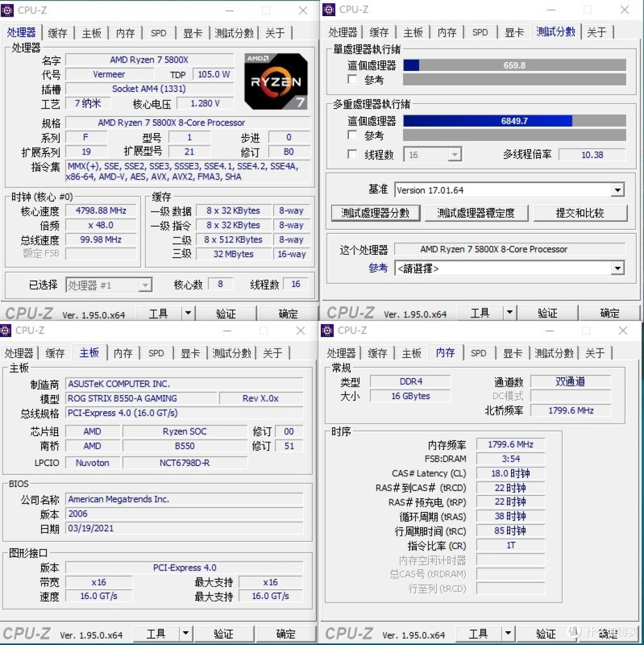This screenshot has height=645, width=644.
Task: Select SPD tab in benchmark window
Action: [x=480, y=32]
